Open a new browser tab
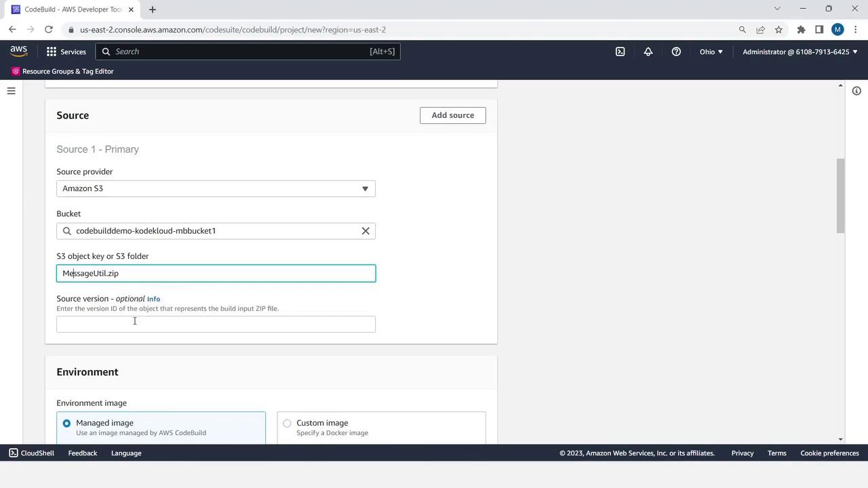The width and height of the screenshot is (868, 488). pos(152,9)
